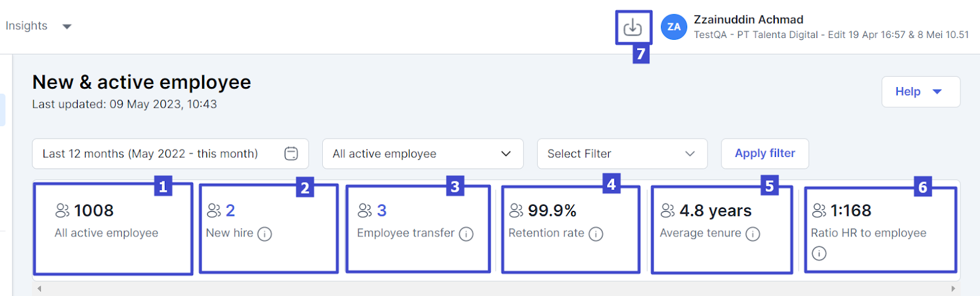Click the New hire count 2
This screenshot has width=980, height=296.
230,211
